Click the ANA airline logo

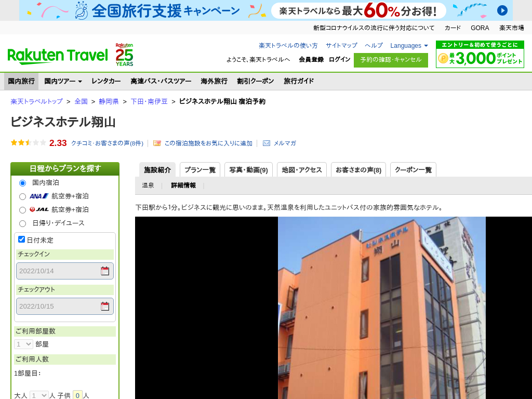39,196
